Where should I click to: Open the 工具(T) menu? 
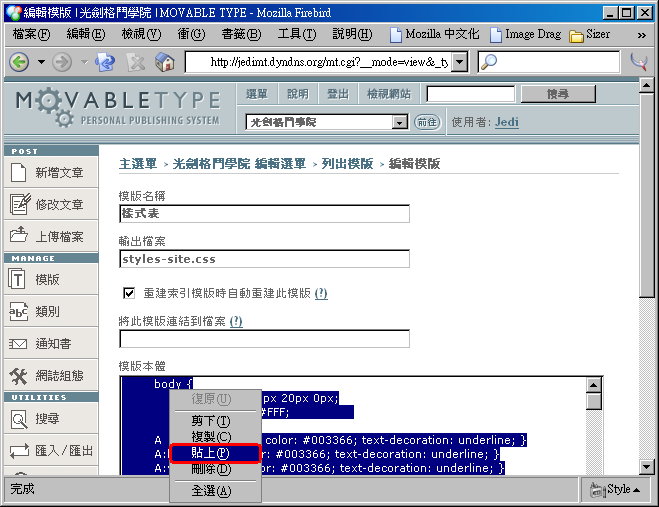[297, 34]
